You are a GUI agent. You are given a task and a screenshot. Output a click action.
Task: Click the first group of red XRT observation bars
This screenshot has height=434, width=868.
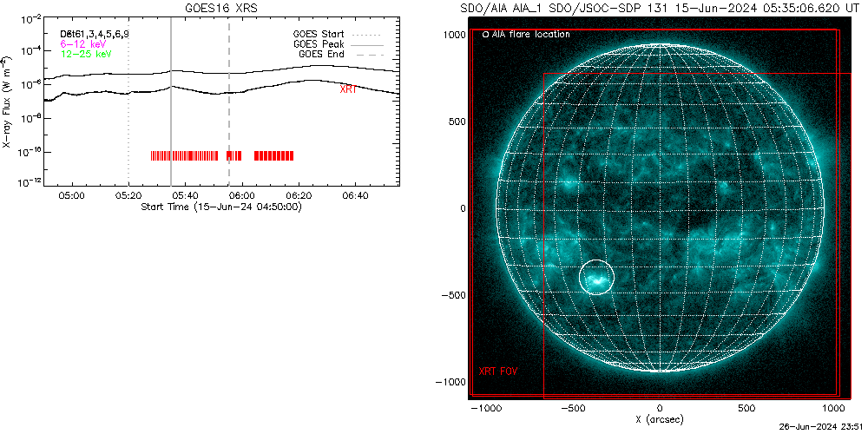(184, 155)
